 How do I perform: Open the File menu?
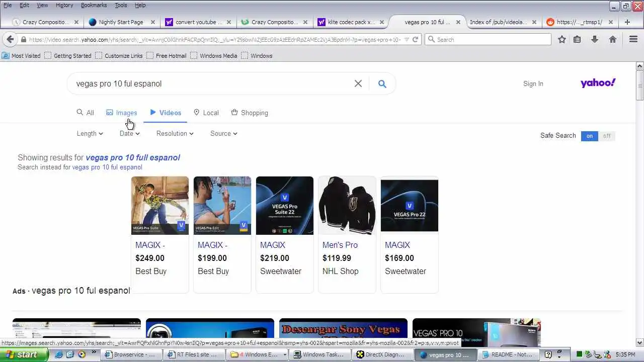pos(8,5)
